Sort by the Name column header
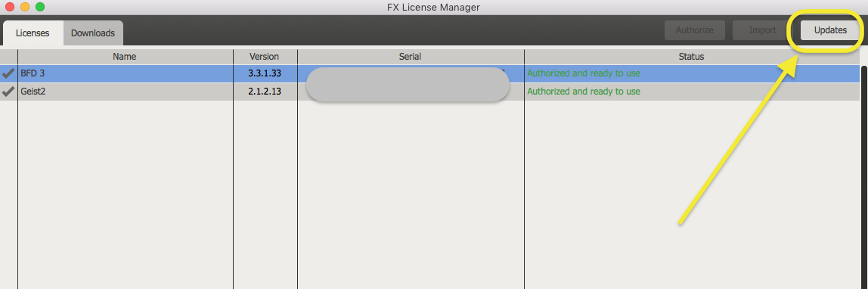 click(125, 57)
